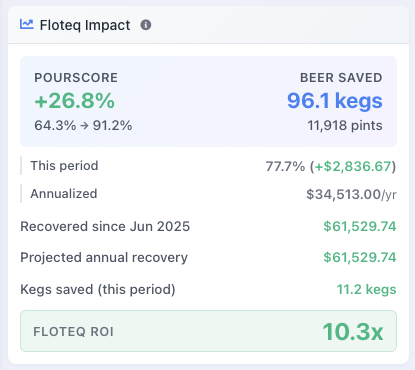Click the 77.7% (+$2,836.67) value
Viewport: 415px width, 370px height.
331,166
